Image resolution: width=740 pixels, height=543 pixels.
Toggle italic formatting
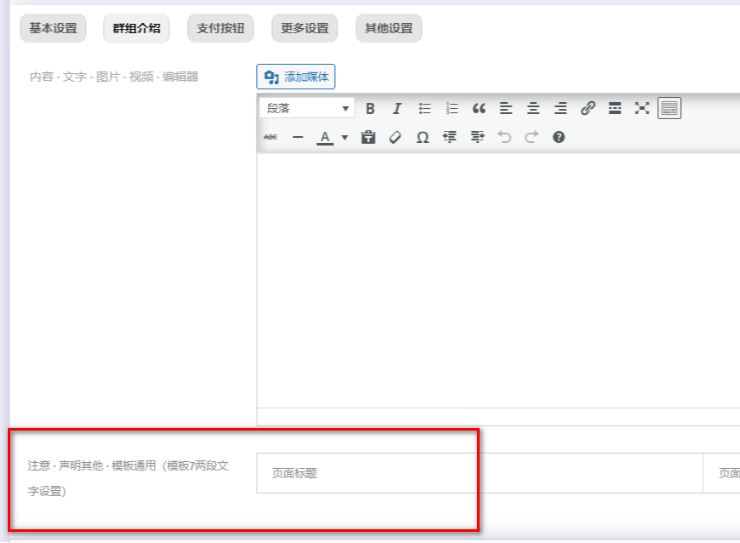[397, 109]
